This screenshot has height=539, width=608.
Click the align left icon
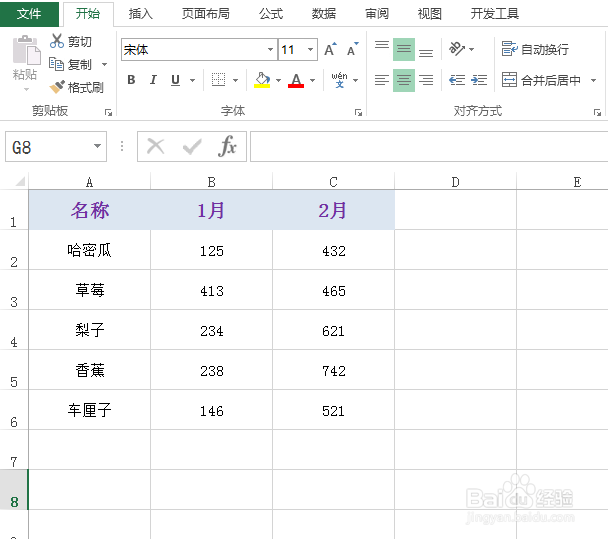tap(382, 80)
